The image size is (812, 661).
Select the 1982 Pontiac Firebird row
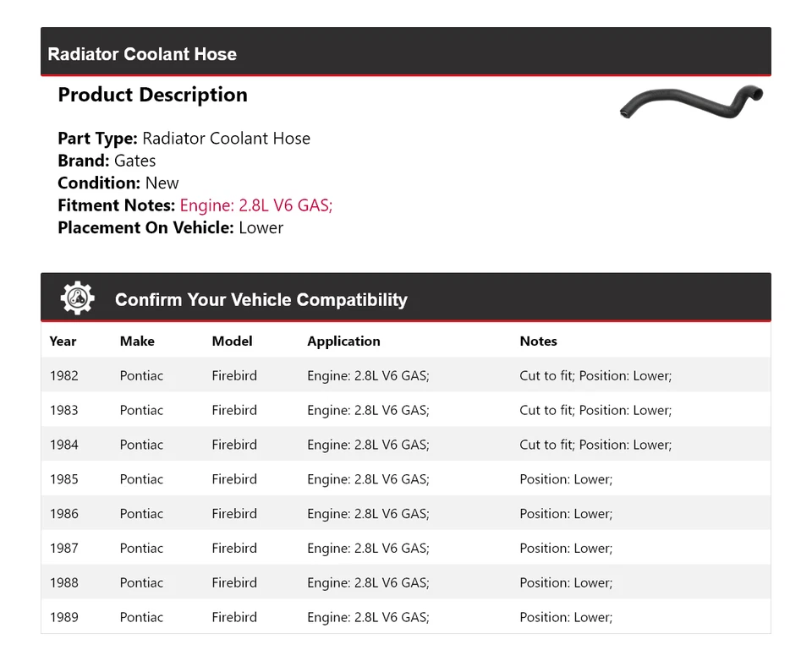[x=405, y=376]
